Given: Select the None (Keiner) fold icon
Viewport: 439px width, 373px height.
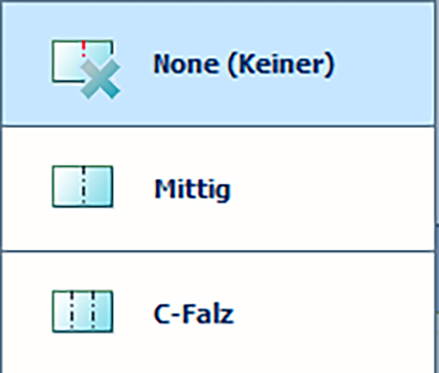Looking at the screenshot, I should click(x=86, y=69).
